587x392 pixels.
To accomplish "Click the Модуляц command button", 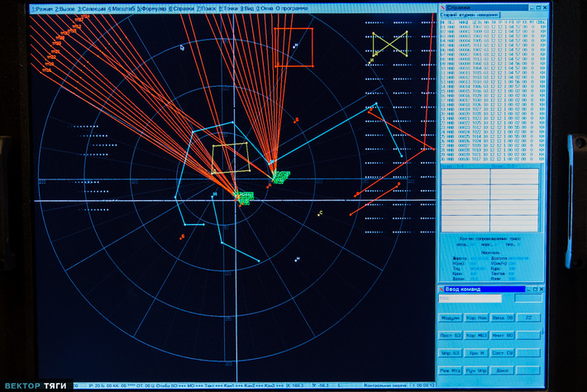I will point(451,318).
